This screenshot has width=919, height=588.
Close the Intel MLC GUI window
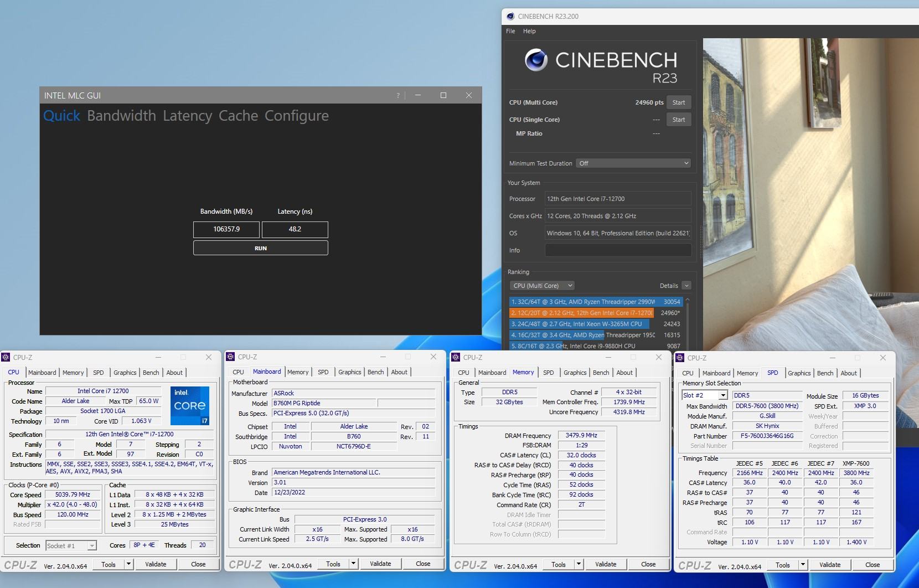click(469, 95)
